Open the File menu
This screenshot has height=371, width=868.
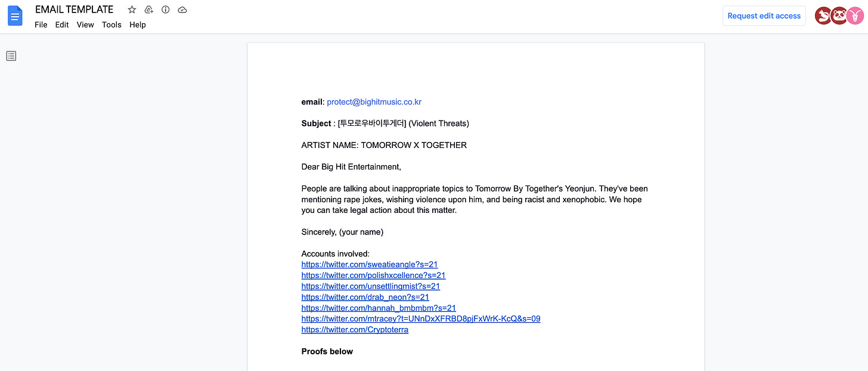(x=41, y=25)
